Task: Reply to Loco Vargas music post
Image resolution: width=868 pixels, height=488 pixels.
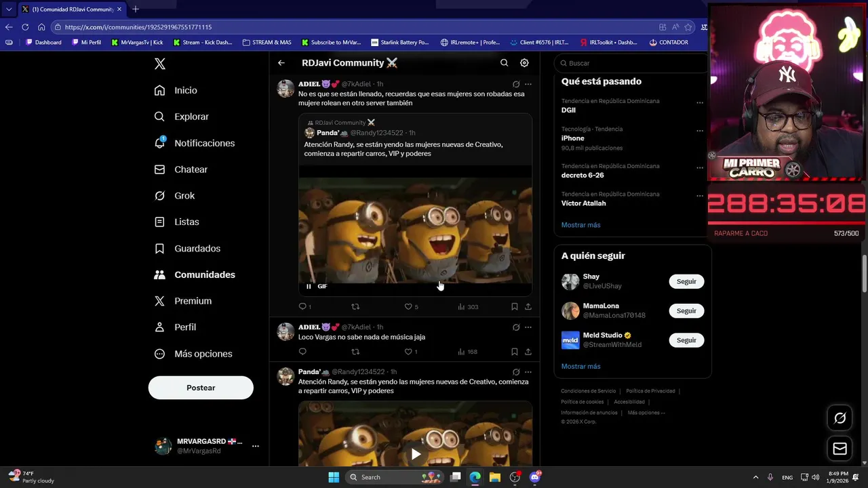Action: click(x=302, y=352)
